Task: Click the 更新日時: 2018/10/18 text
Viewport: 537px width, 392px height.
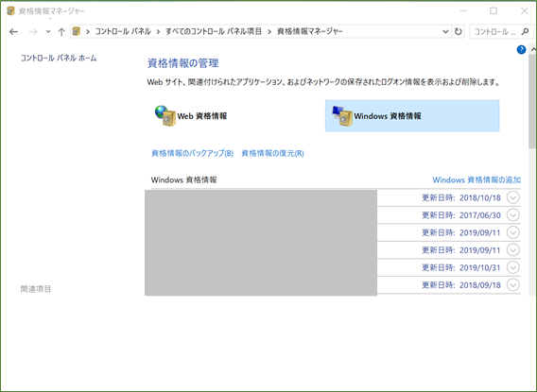Action: point(461,197)
